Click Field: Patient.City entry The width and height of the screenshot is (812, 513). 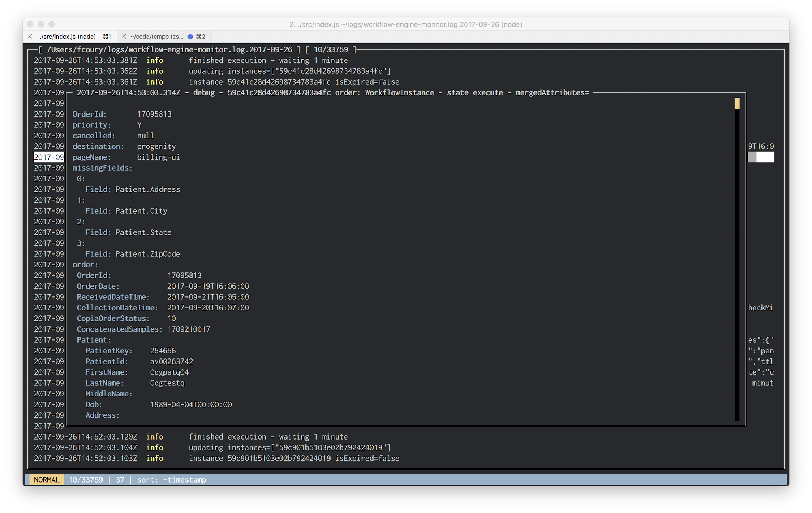tap(126, 211)
